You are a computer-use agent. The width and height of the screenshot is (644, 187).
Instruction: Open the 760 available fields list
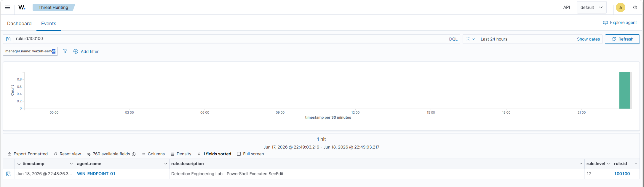(x=108, y=154)
